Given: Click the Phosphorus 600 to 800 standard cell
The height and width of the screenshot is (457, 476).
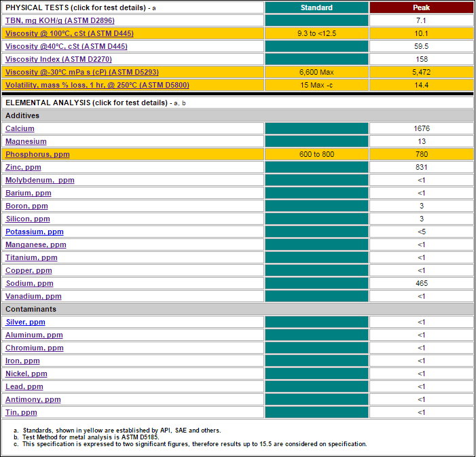Looking at the screenshot, I should click(316, 154).
